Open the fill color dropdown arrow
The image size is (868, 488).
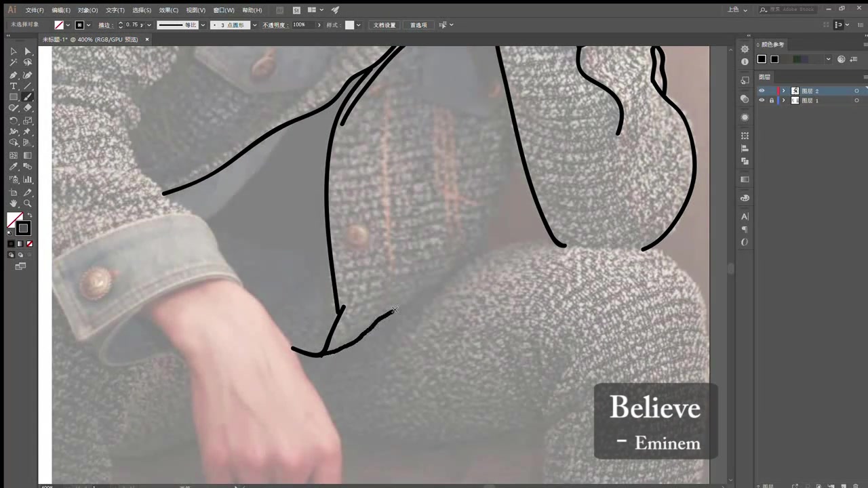coord(68,25)
